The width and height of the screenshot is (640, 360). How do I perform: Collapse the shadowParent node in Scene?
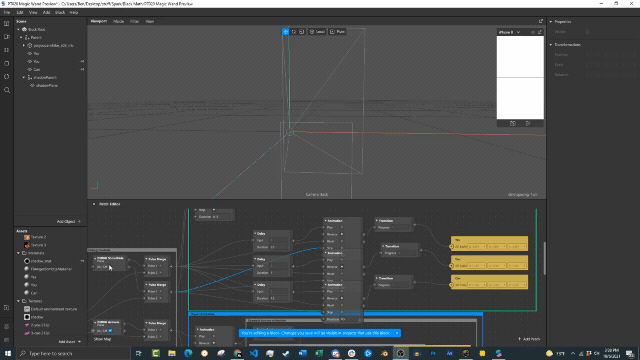pyautogui.click(x=24, y=77)
